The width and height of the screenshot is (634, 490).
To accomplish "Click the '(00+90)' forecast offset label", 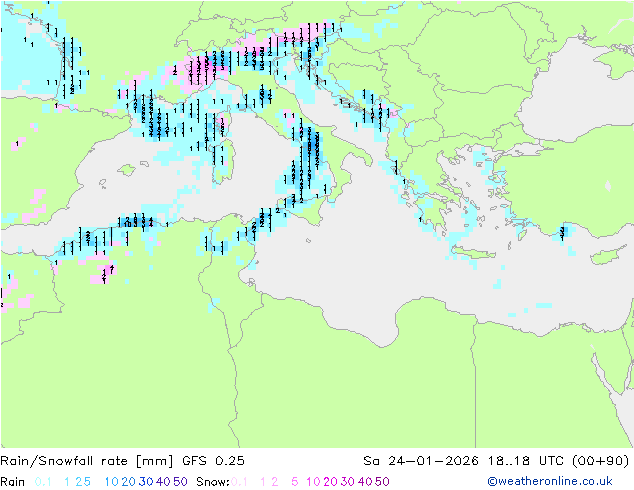I will tap(600, 461).
